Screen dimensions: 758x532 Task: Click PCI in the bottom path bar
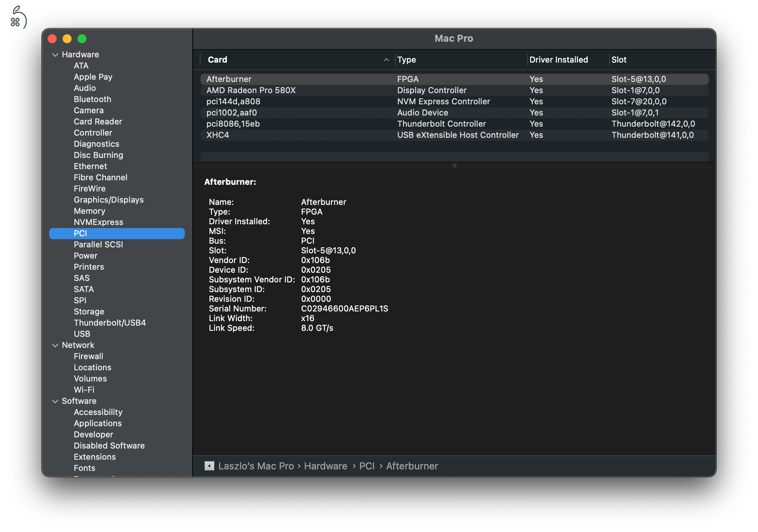[367, 466]
